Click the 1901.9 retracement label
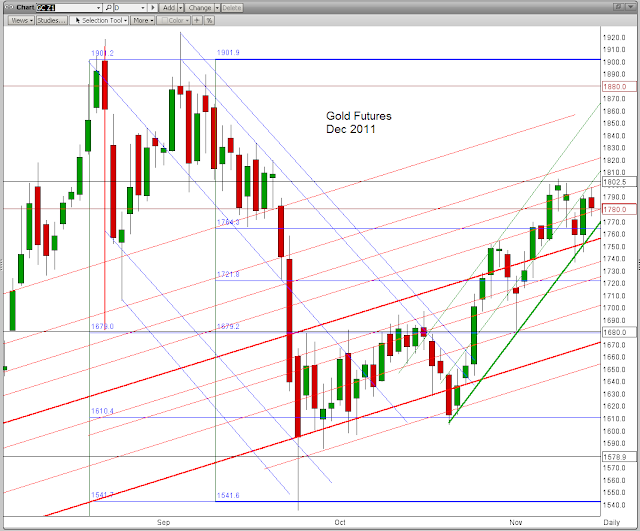The width and height of the screenshot is (640, 531). click(x=228, y=53)
